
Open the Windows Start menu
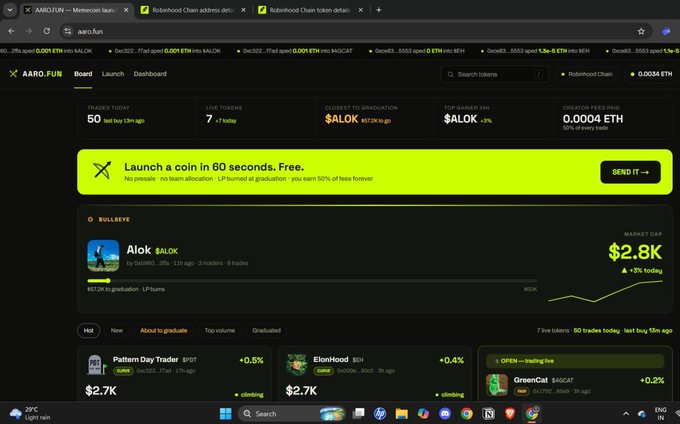[x=226, y=414]
